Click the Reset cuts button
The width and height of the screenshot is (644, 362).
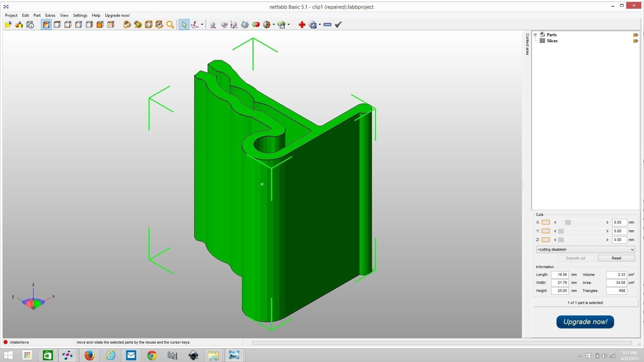pos(616,258)
